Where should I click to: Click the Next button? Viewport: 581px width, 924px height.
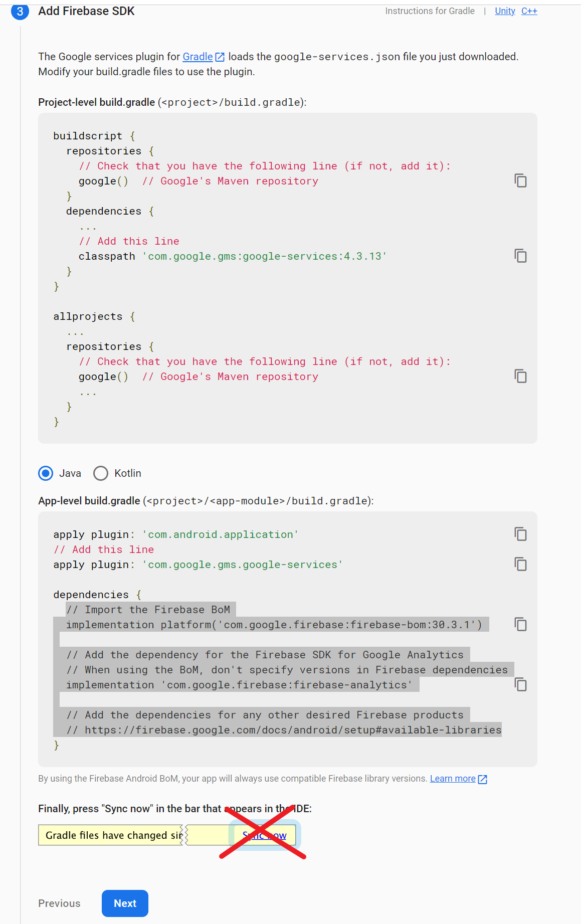[x=125, y=903]
